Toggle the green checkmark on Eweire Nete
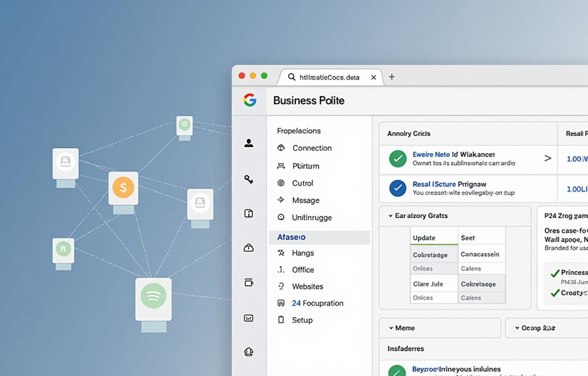This screenshot has height=376, width=588. [x=397, y=159]
